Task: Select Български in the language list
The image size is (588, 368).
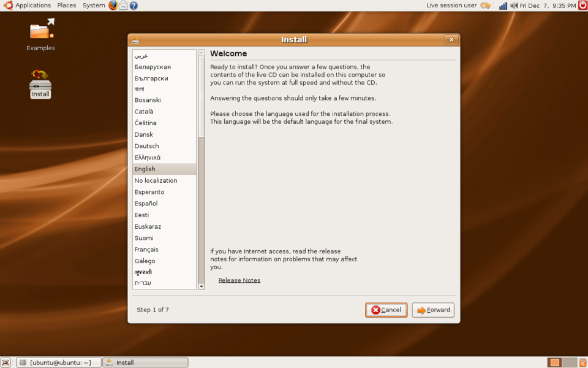Action: pos(164,79)
